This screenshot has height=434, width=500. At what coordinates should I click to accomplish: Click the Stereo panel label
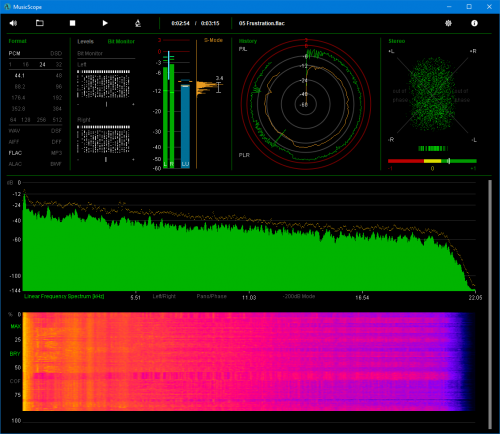397,41
